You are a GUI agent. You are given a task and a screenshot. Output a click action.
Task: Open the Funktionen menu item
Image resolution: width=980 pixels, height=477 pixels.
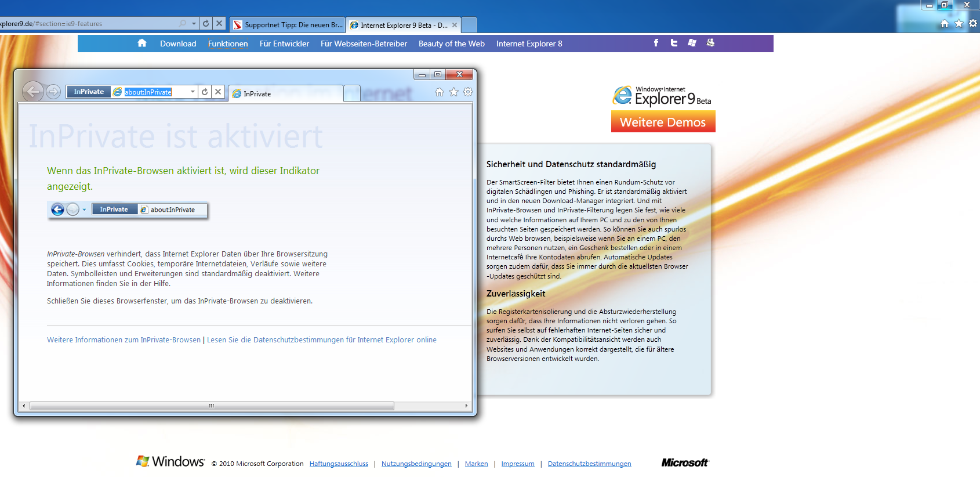(228, 44)
